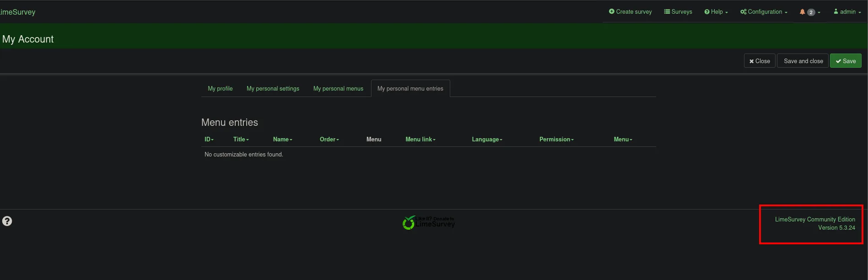868x280 pixels.
Task: Sort table by Order column
Action: click(x=329, y=140)
